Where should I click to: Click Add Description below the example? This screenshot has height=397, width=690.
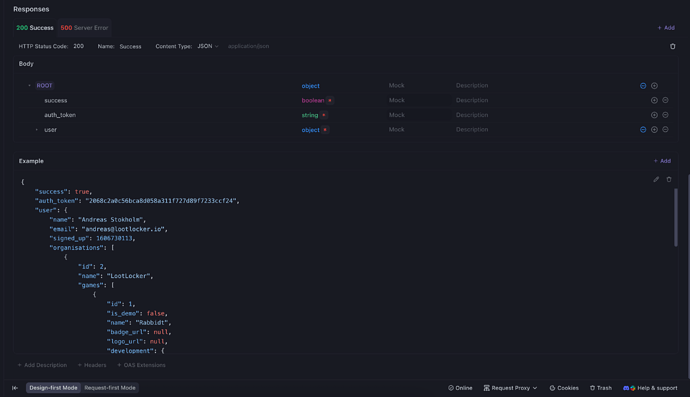click(42, 365)
